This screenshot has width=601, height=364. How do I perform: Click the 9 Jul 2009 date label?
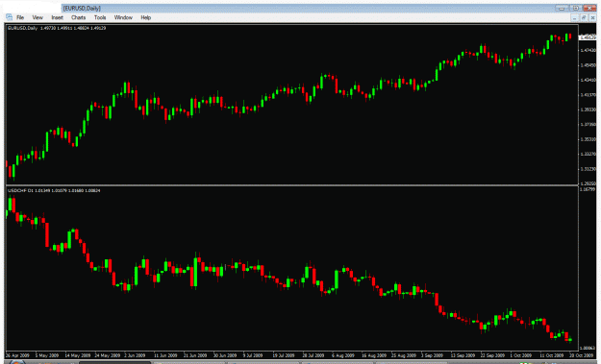click(x=253, y=355)
